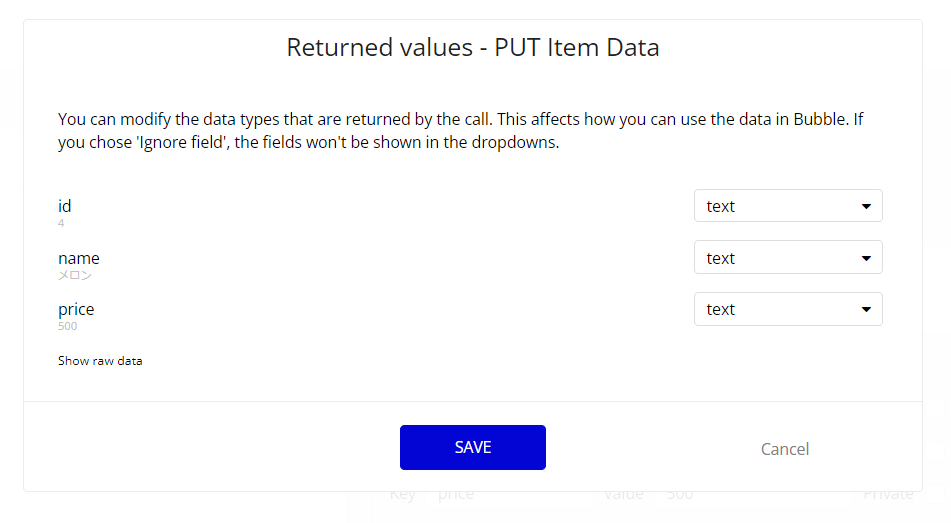Click the caret icon on price dropdown
The image size is (951, 523).
tap(866, 310)
